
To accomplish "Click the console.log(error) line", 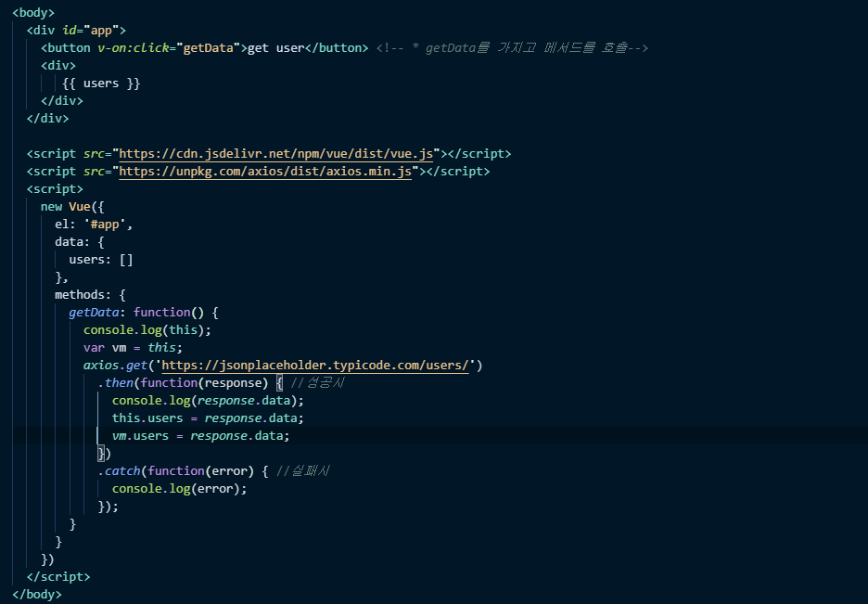I will coord(179,489).
